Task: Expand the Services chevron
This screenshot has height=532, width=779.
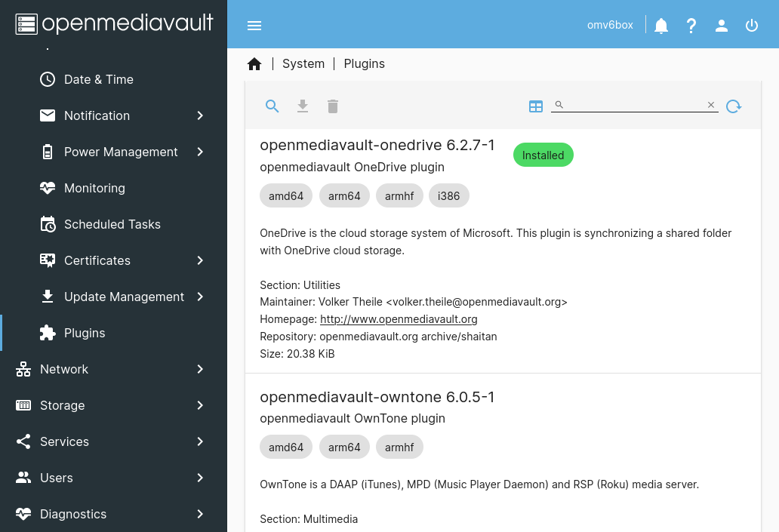Action: point(200,441)
